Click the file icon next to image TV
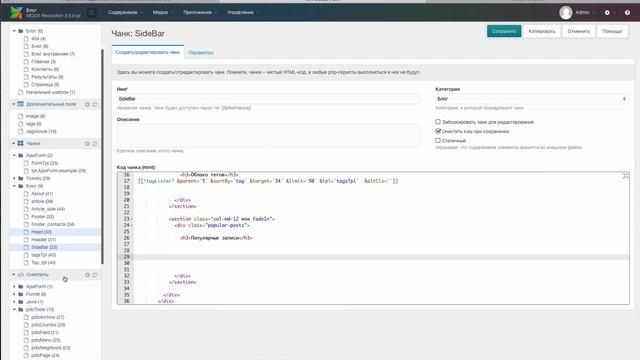This screenshot has width=640, height=360. (21, 116)
